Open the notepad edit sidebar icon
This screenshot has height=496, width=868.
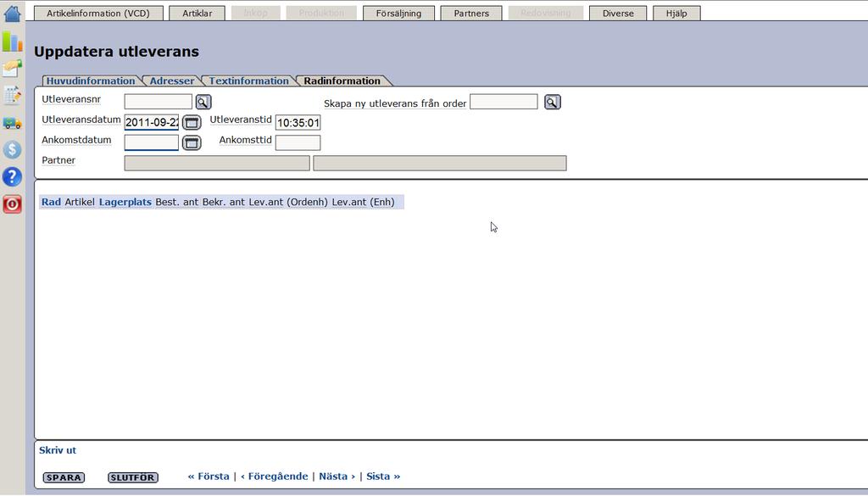click(12, 95)
